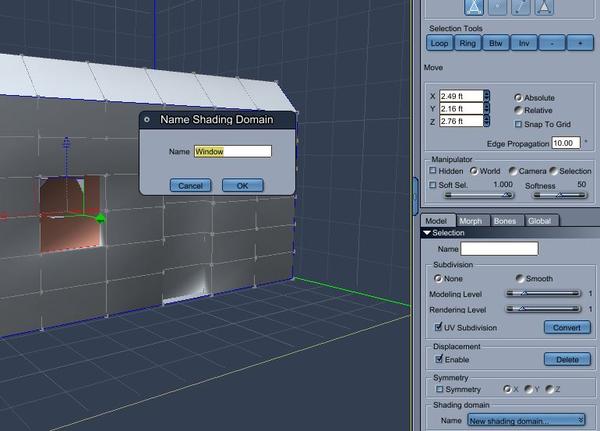
Task: Select the Relative radio button
Action: pos(518,110)
